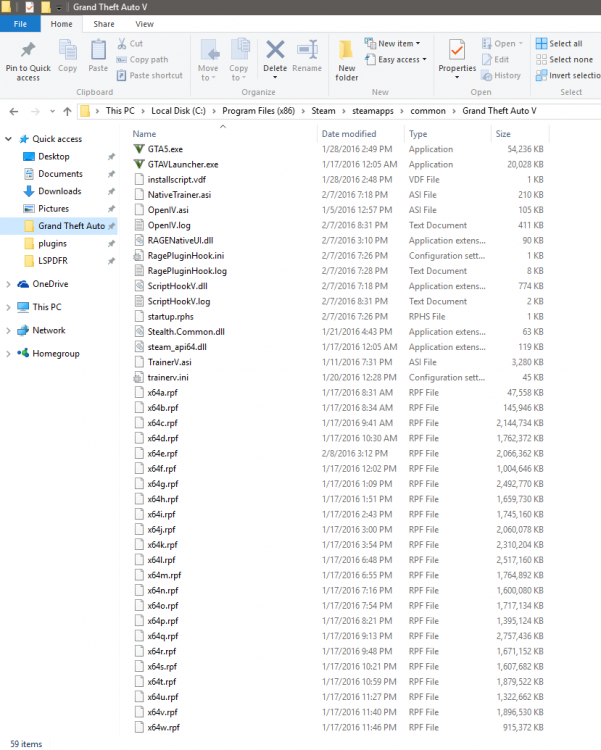
Task: Click Pin to Quick access icon
Action: coord(28,50)
